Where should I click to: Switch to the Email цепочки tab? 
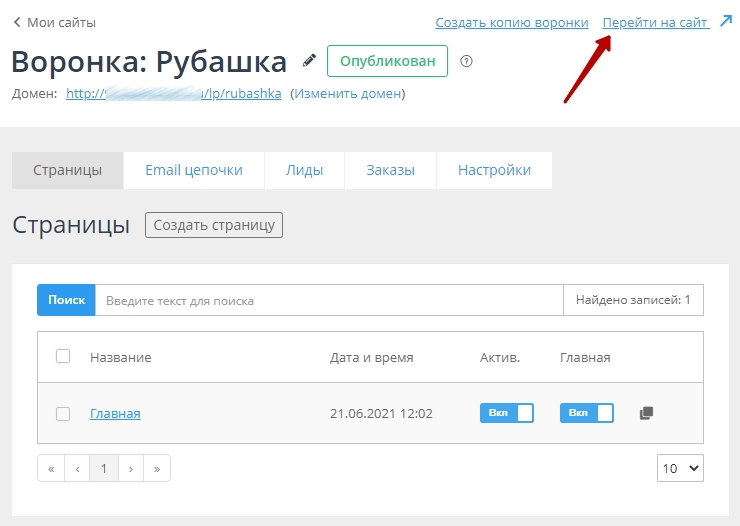tap(194, 170)
